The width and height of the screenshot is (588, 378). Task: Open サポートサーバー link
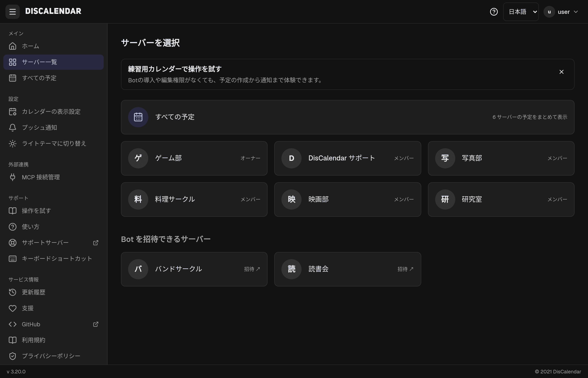(x=54, y=243)
